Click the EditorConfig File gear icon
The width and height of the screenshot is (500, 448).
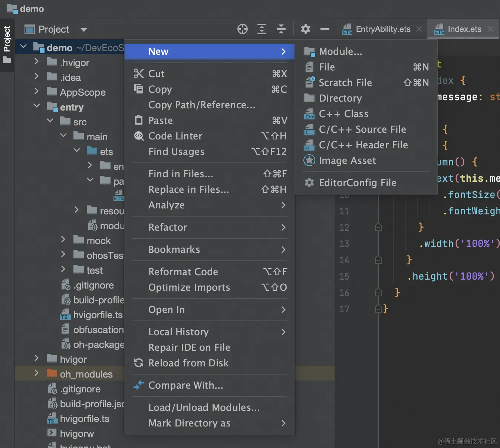click(309, 182)
